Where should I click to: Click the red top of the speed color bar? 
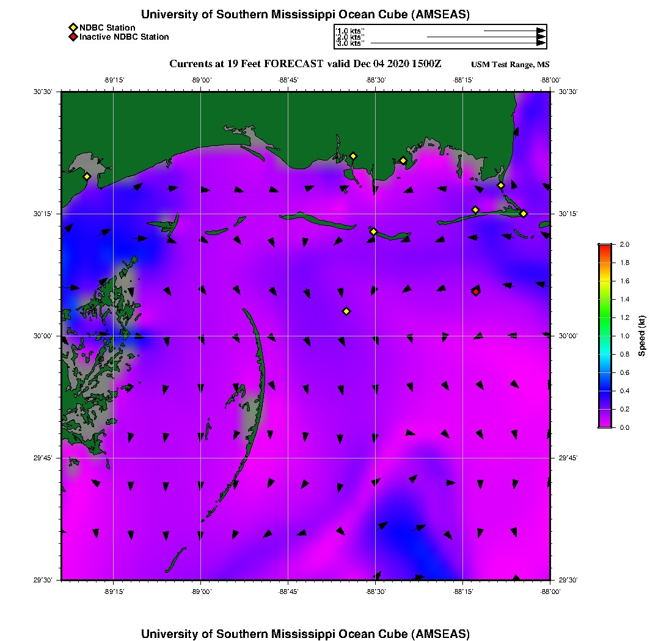click(604, 247)
